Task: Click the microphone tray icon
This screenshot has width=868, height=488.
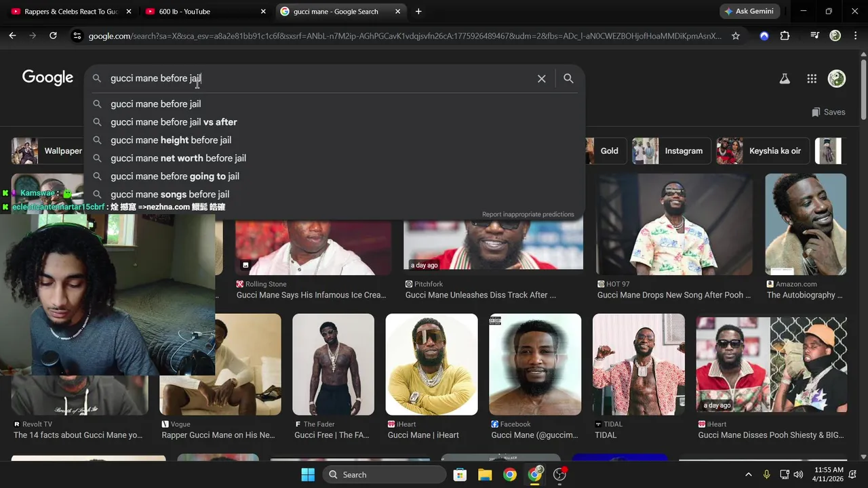Action: 766,474
